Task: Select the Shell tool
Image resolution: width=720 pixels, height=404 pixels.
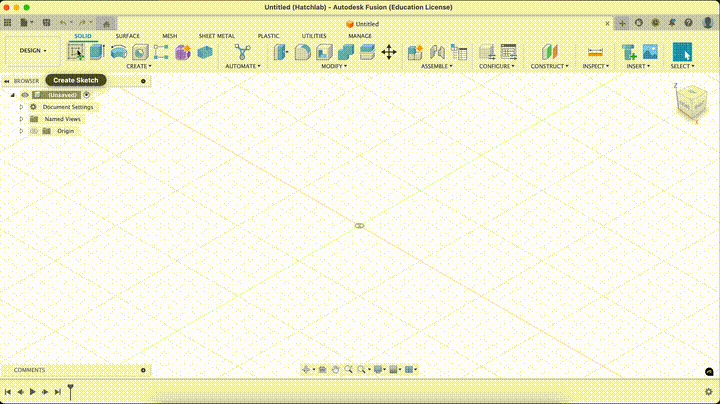Action: coord(324,52)
